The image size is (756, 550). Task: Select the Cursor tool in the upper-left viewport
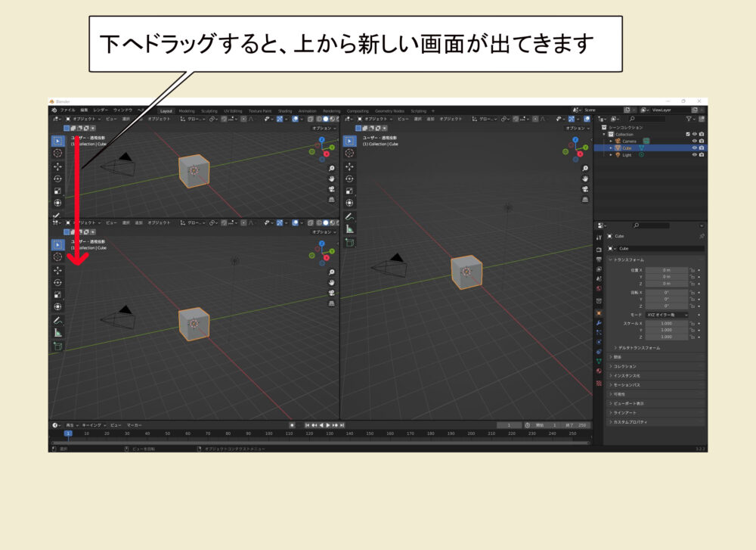pos(58,153)
